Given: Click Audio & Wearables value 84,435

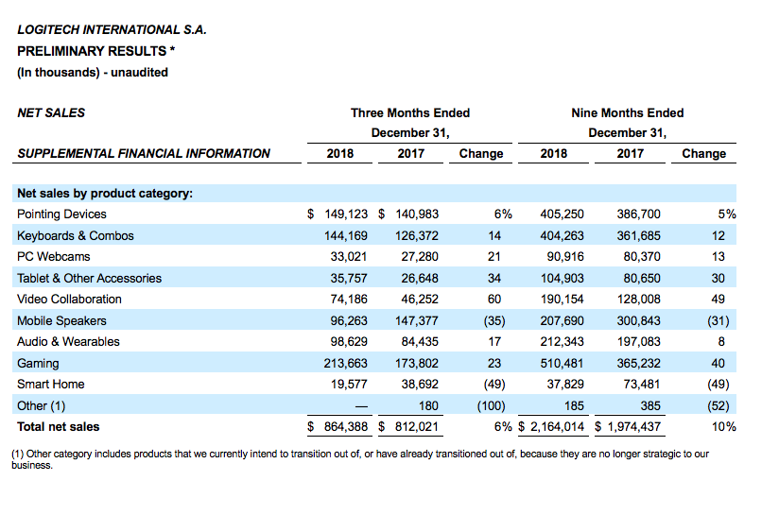Looking at the screenshot, I should (x=420, y=342).
